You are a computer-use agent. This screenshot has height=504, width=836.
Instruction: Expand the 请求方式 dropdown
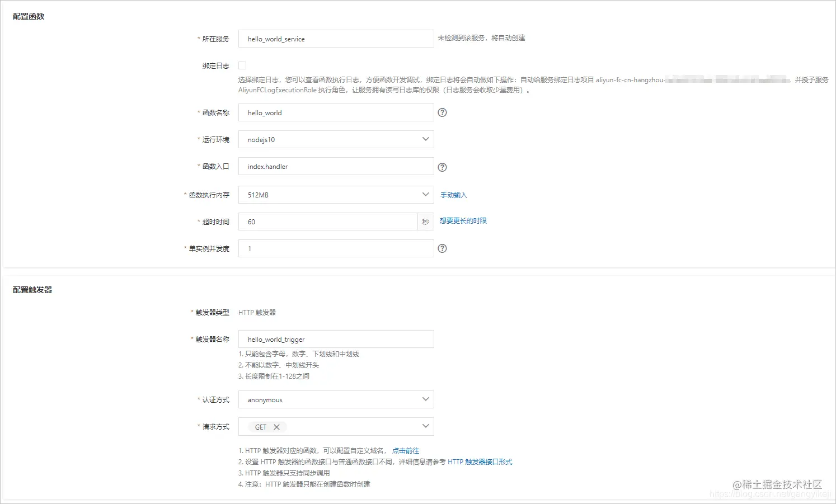coord(425,426)
